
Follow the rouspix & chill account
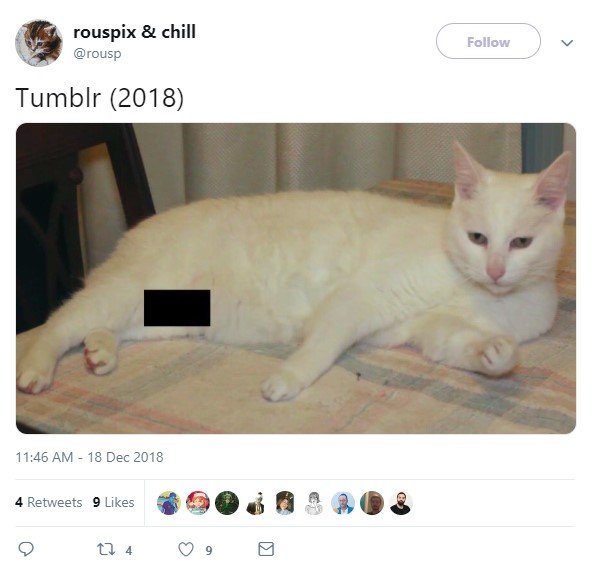(x=488, y=41)
